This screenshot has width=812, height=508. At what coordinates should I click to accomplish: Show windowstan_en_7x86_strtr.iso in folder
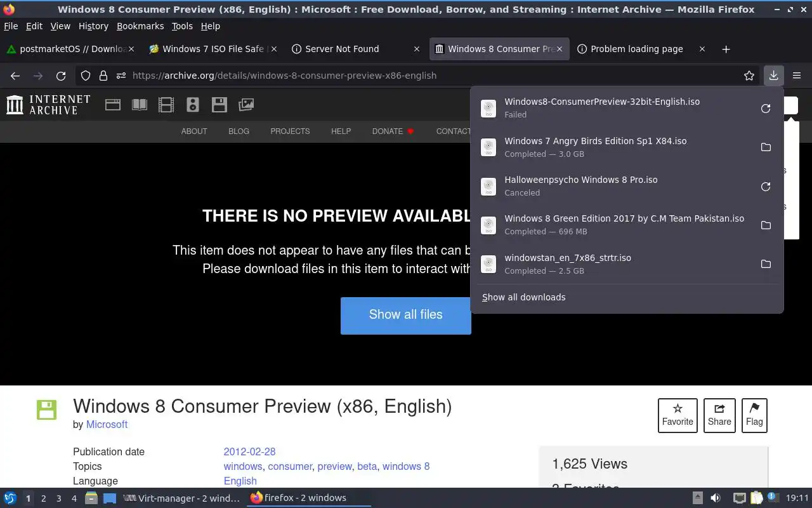[x=766, y=264]
